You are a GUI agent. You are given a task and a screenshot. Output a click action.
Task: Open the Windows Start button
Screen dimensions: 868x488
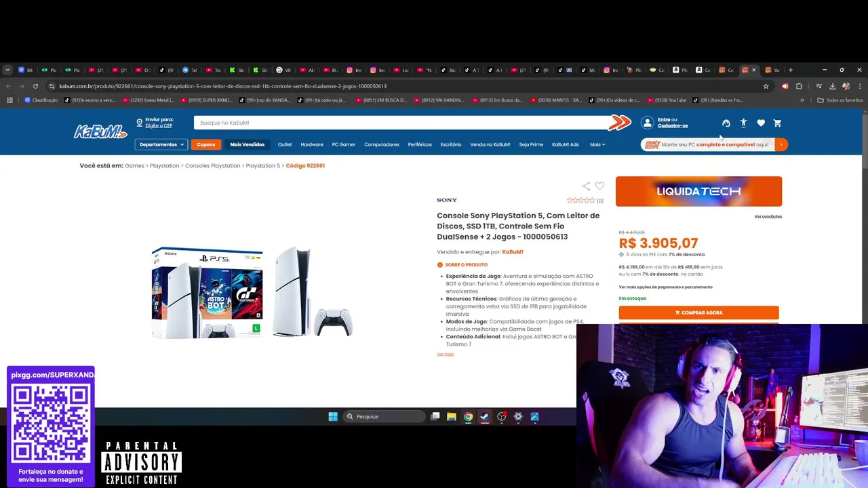[333, 416]
